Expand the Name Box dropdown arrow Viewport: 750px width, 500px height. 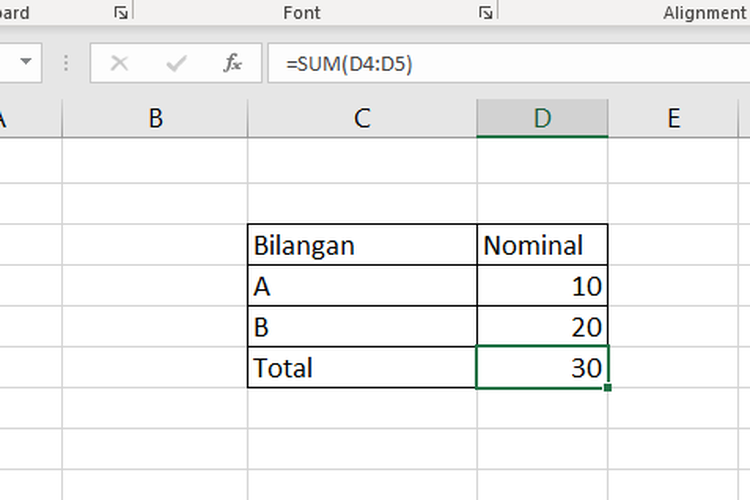[x=26, y=62]
